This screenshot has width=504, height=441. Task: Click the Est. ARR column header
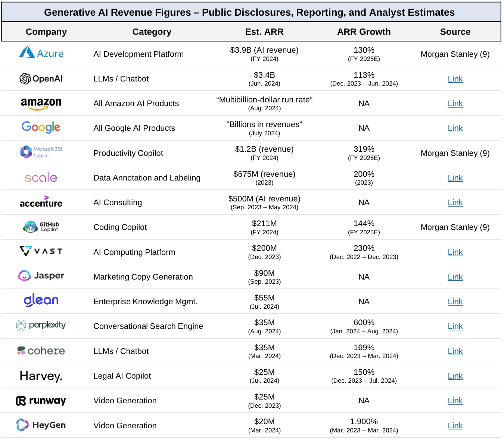tap(264, 32)
